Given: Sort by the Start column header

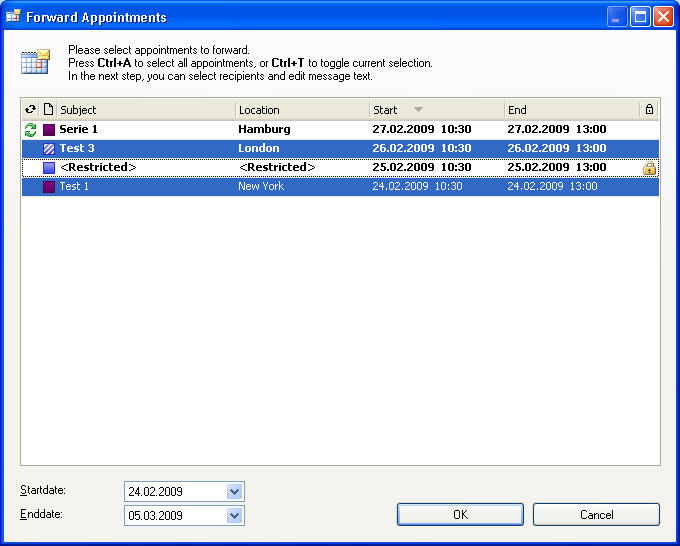Looking at the screenshot, I should [x=436, y=110].
